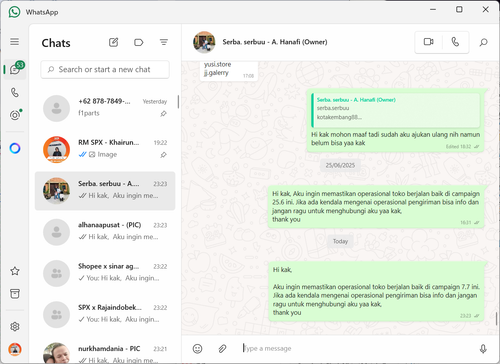Open the Calls tab in sidebar
Viewport: 500px width, 364px height.
15,92
